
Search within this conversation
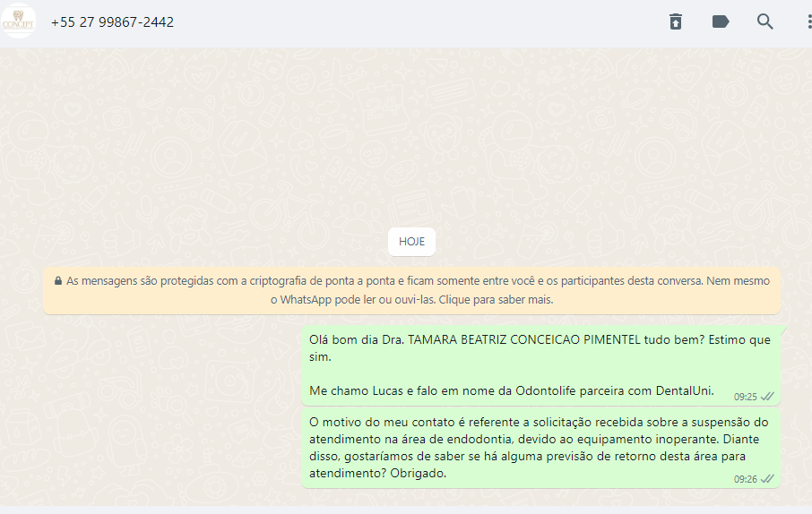(764, 21)
